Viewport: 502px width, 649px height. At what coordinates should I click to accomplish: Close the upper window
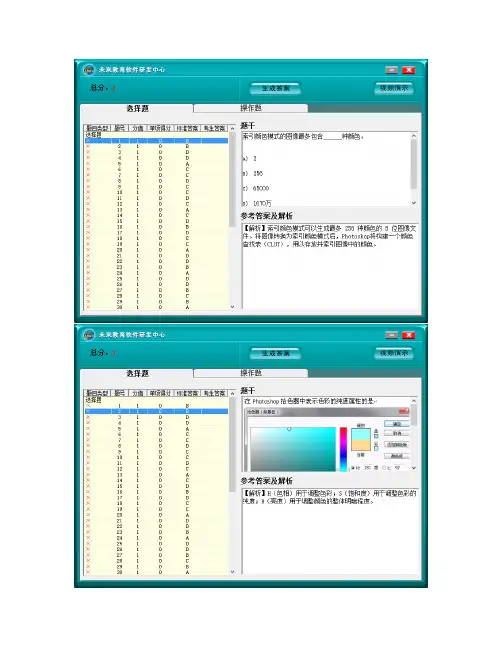tap(408, 70)
